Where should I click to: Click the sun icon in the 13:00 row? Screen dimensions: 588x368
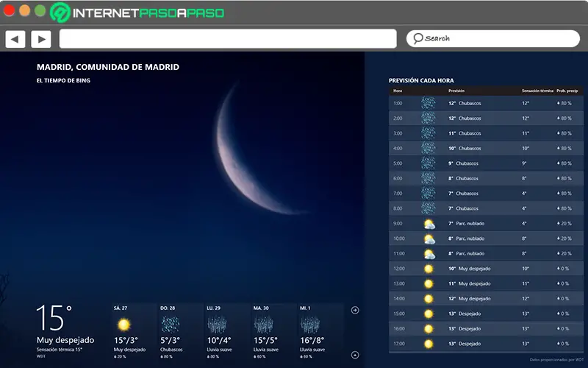coord(429,283)
